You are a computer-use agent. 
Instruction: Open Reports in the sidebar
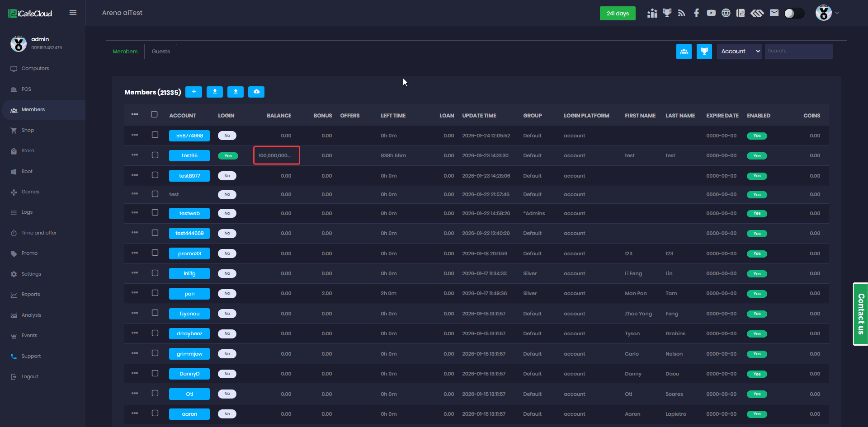(31, 295)
